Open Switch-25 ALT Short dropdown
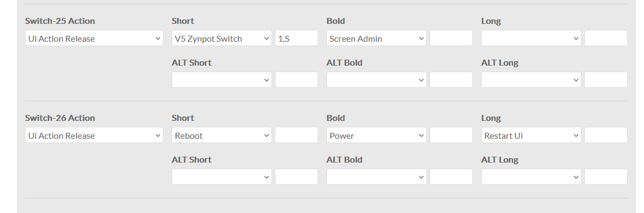644x213 pixels. tap(222, 80)
